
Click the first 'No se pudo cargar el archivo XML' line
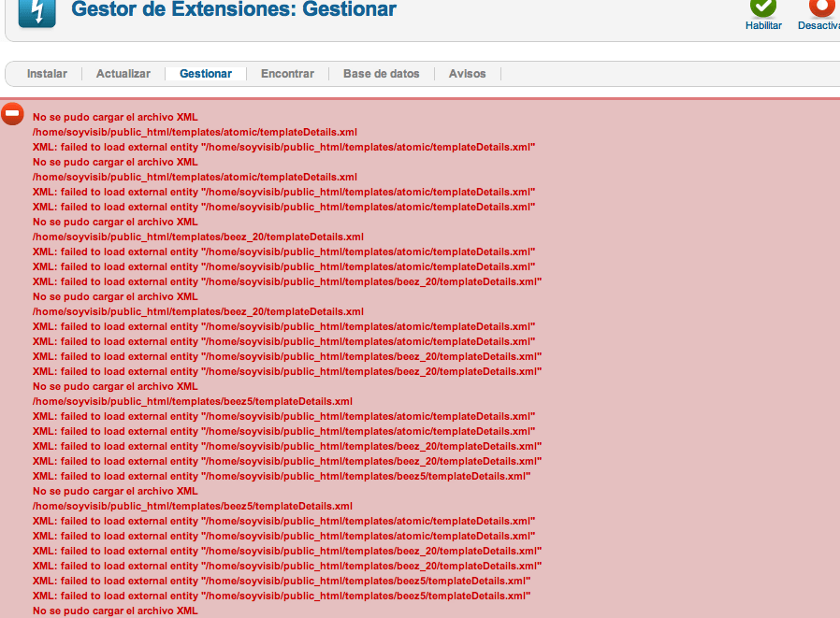(115, 117)
